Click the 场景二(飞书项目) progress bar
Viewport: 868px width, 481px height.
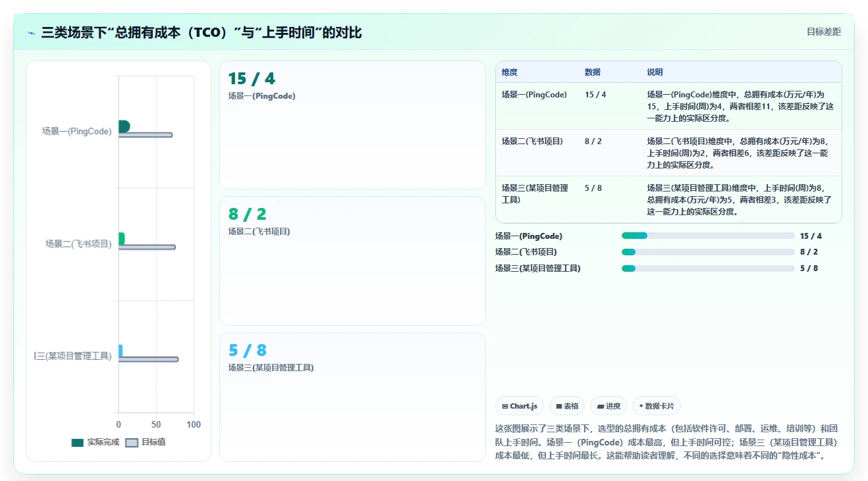(708, 252)
